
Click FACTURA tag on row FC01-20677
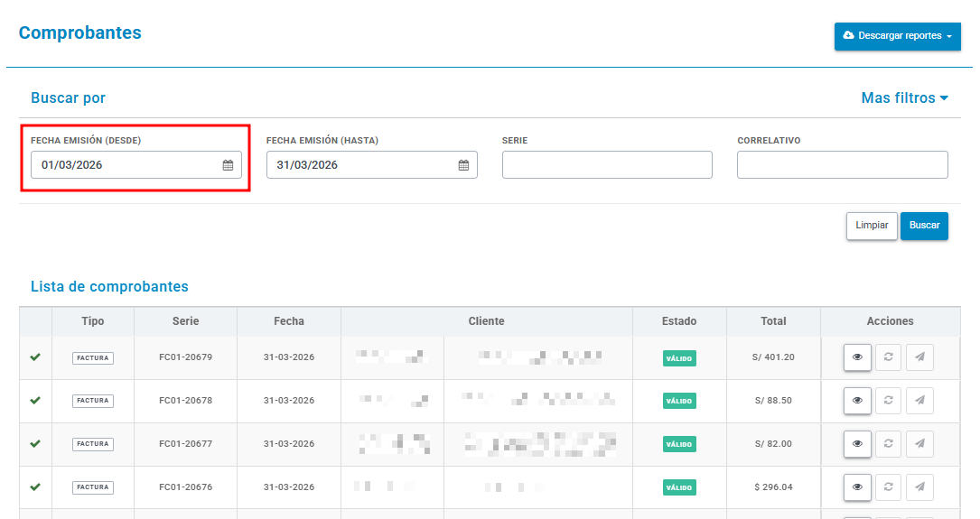93,444
